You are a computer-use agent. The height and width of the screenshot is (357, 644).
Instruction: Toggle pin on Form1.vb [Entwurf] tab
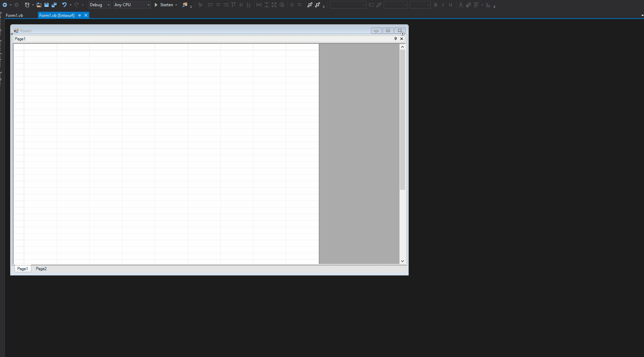(x=79, y=15)
